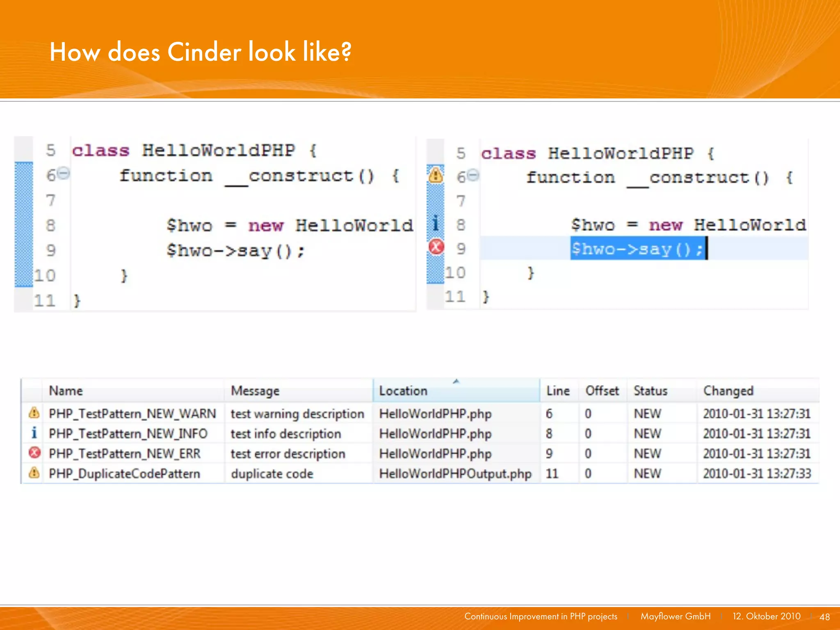Click the info marker beside line 8 in right editor
The height and width of the screenshot is (630, 840).
coord(436,223)
